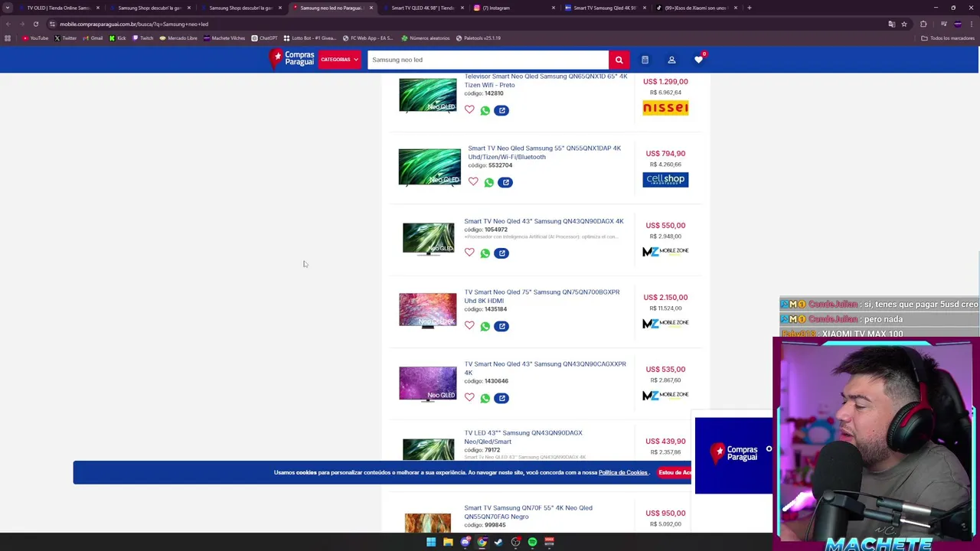Open the ChatGPT bookmark
This screenshot has width=980, height=551.
(x=265, y=37)
